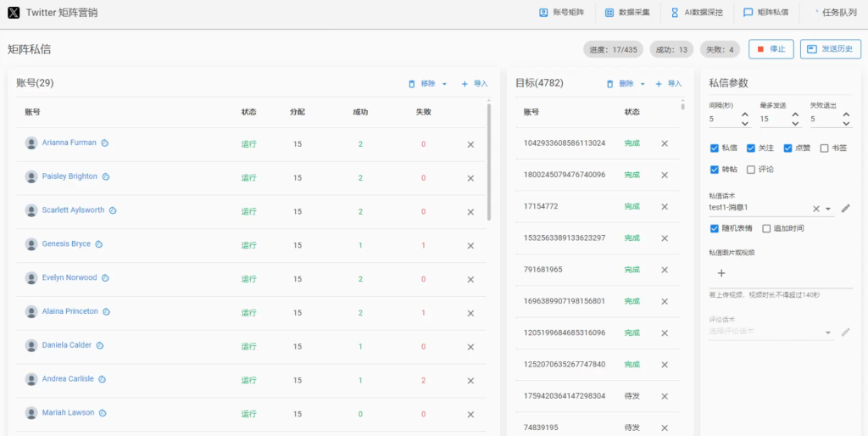Expand the 移除 dropdown arrow

coord(444,84)
